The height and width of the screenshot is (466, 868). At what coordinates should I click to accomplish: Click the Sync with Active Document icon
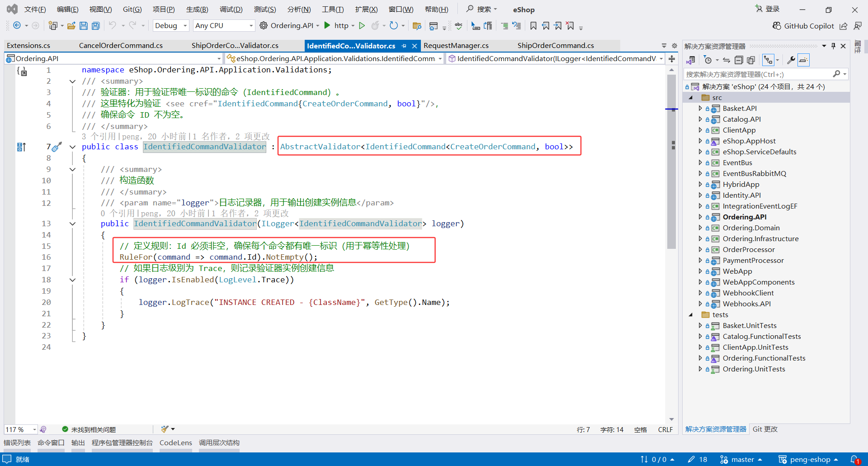(x=726, y=60)
